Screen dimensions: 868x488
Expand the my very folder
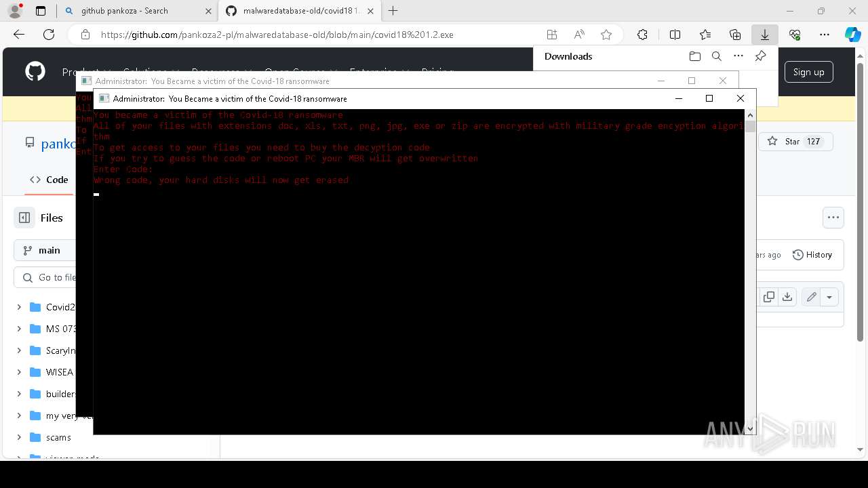click(x=19, y=415)
